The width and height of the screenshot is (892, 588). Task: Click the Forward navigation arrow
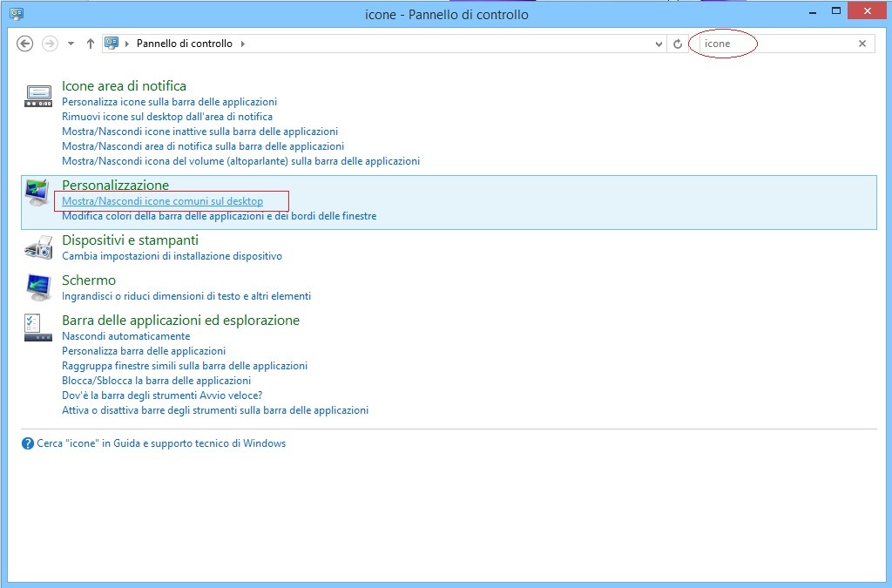click(50, 44)
